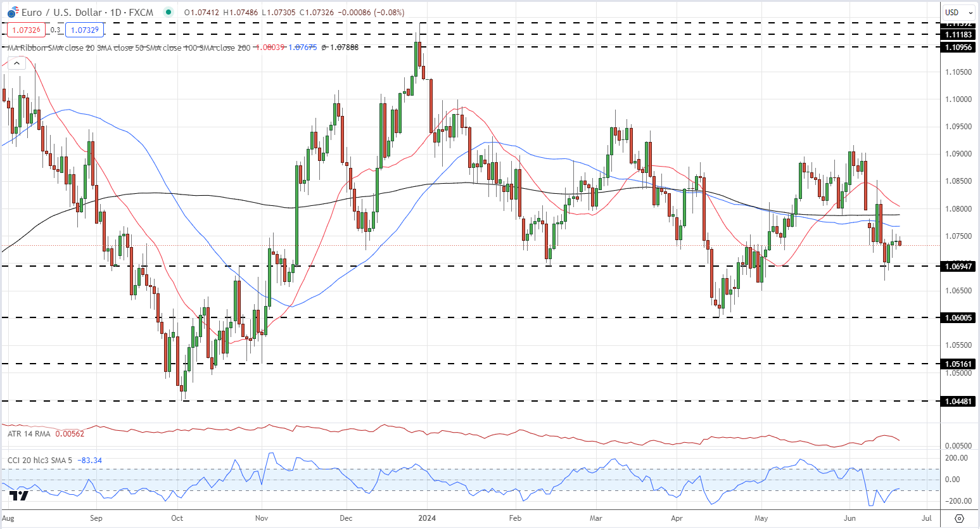Click the 1.05161 price level label
Screen dimensions: 980x529
point(958,364)
